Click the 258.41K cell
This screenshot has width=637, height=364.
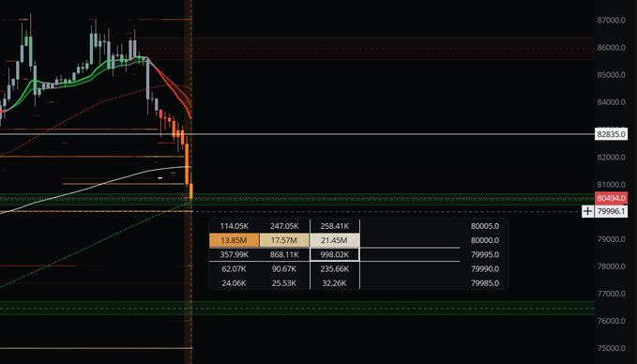(x=334, y=226)
